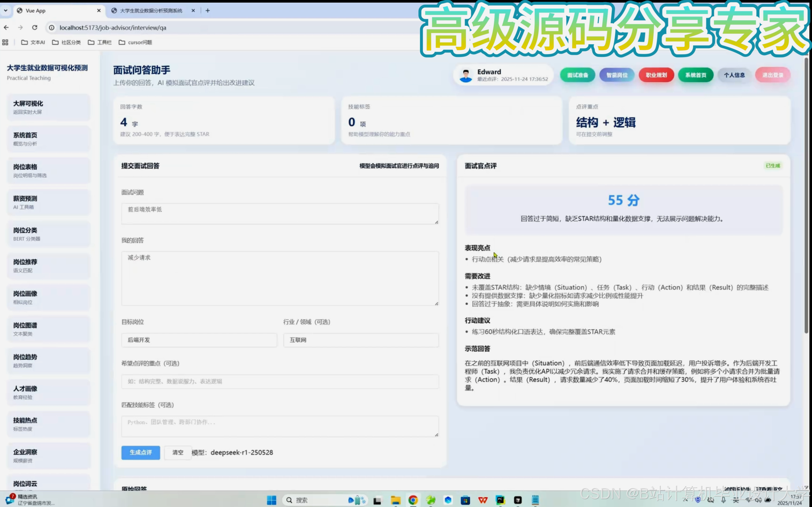Screen dimensions: 812x507
Task: Open Chrome from the Windows taskbar
Action: [x=413, y=500]
